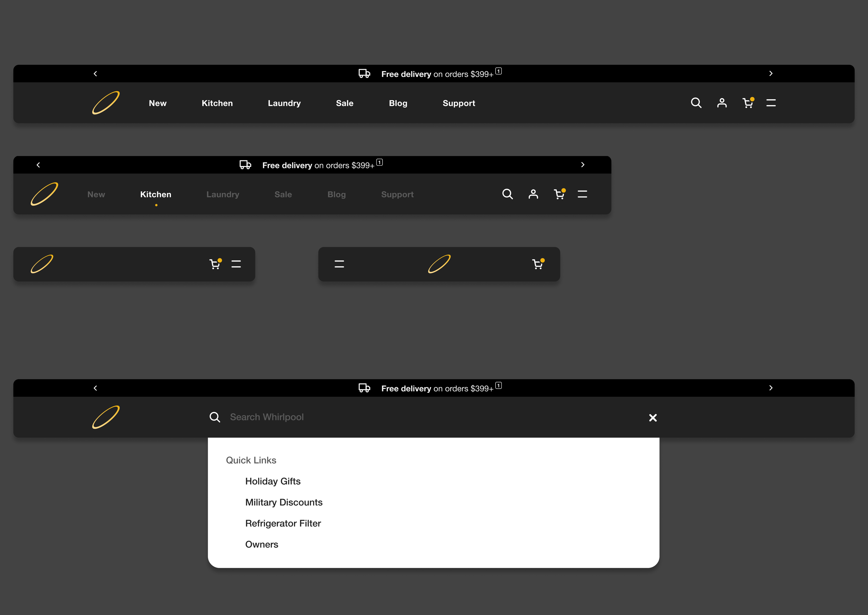This screenshot has width=868, height=615.
Task: Open the Laundry menu in the top navbar
Action: tap(284, 103)
